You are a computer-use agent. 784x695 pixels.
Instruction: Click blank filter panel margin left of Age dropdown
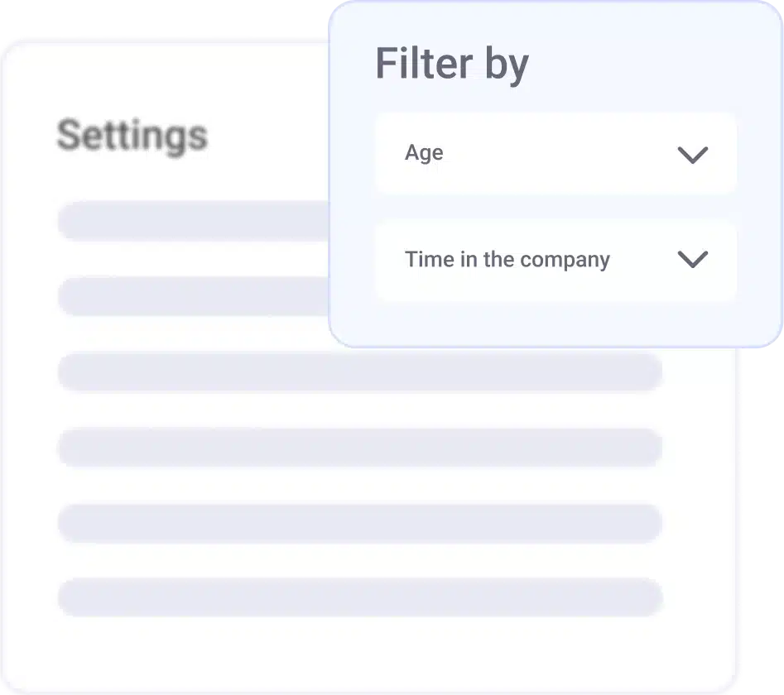[x=354, y=154]
